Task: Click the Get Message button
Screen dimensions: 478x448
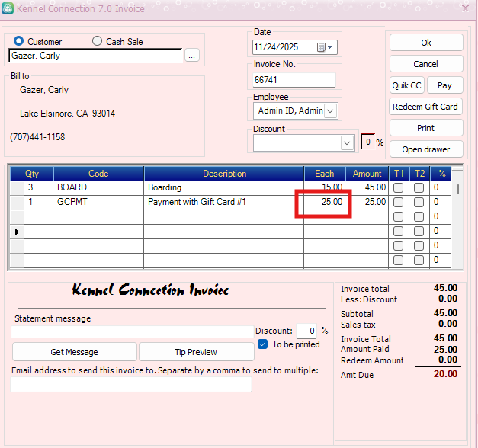Action: coord(74,352)
